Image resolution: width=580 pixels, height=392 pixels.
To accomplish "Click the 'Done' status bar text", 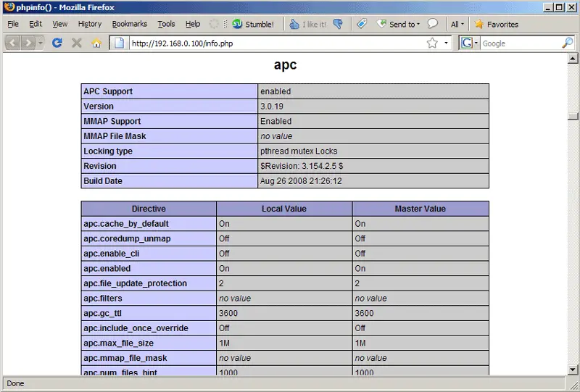I will (x=15, y=383).
